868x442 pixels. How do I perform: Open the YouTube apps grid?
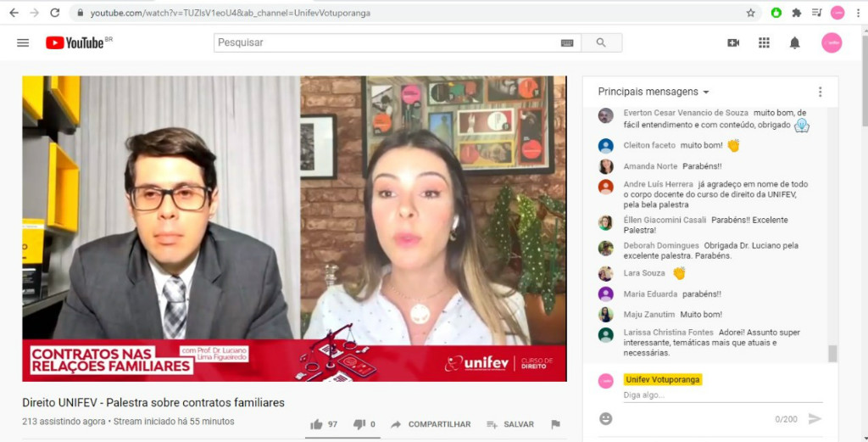tap(764, 42)
